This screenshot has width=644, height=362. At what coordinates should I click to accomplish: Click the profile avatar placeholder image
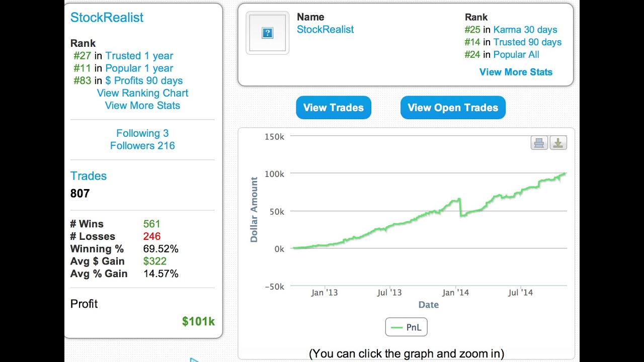[267, 33]
